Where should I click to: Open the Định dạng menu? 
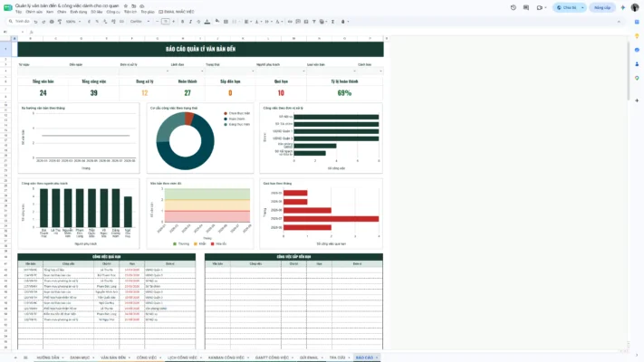coord(79,12)
